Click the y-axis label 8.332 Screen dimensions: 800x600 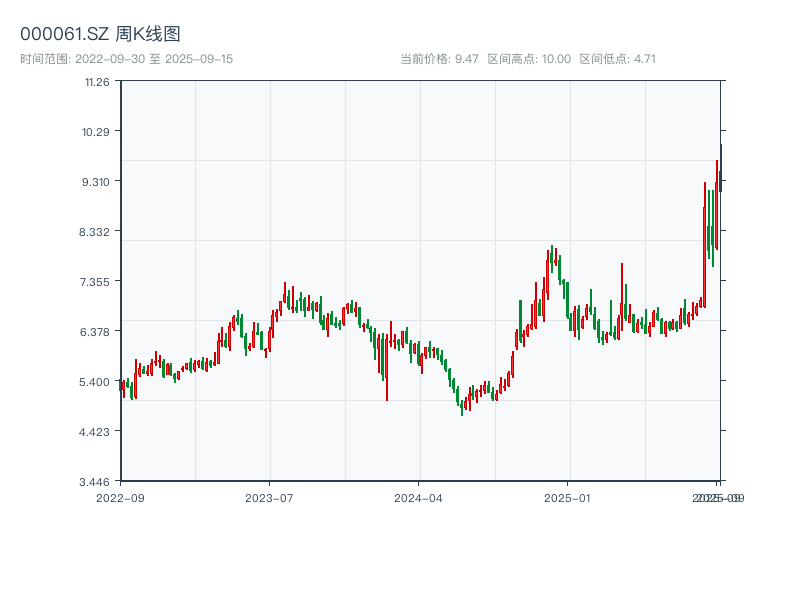coord(94,232)
